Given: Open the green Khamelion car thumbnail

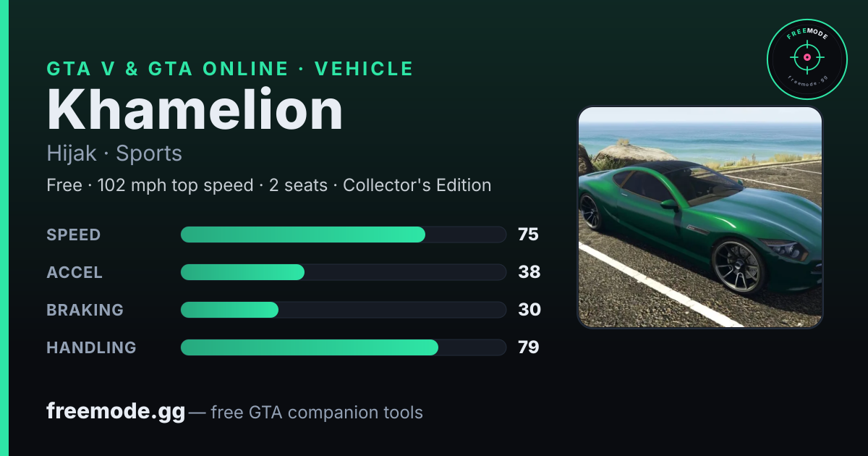Looking at the screenshot, I should (700, 217).
